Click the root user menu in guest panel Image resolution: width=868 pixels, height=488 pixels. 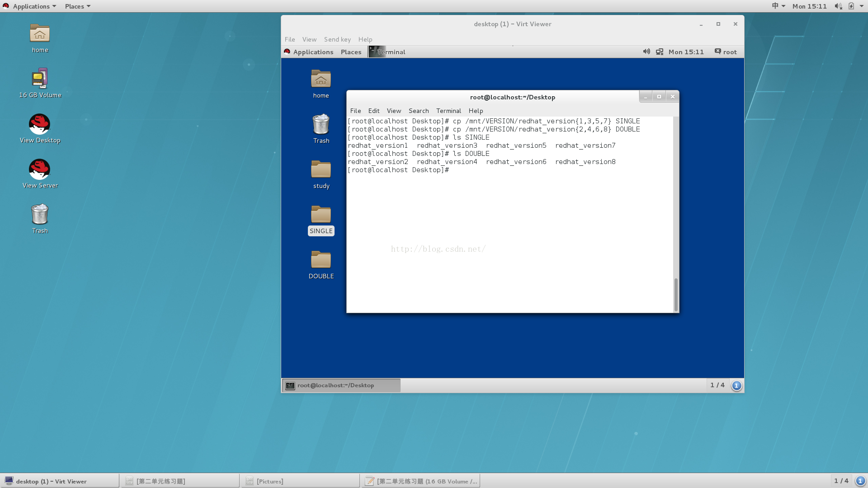726,52
